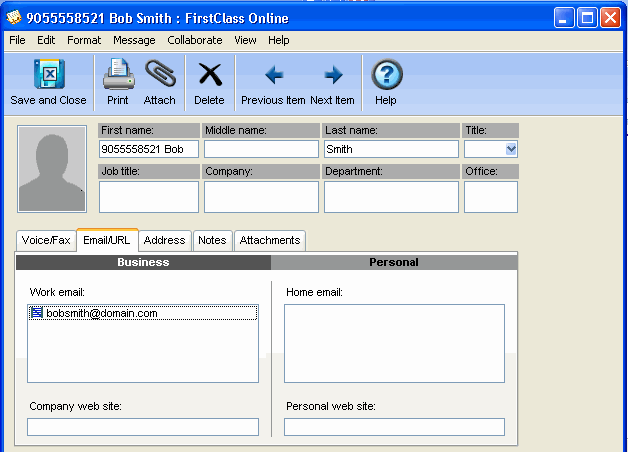Open the File menu

pos(17,40)
